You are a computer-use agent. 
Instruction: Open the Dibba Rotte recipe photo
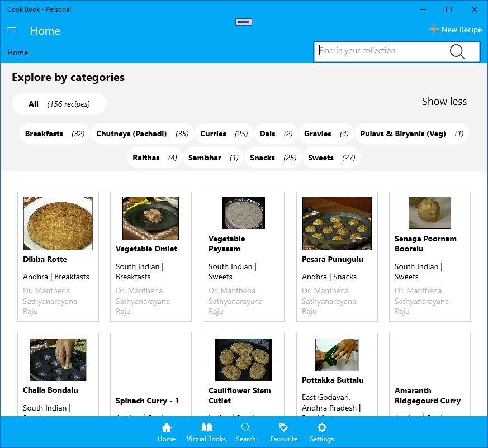point(58,223)
